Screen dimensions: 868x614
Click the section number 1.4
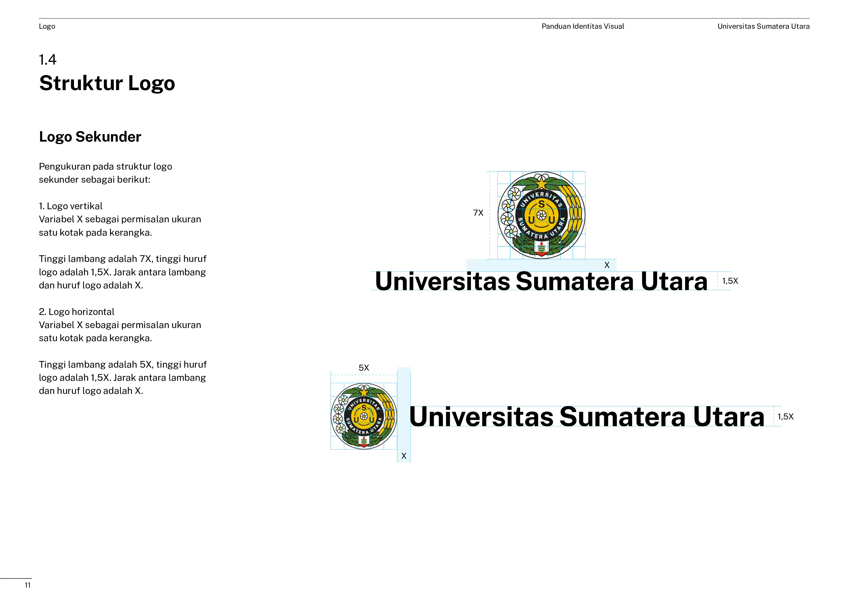48,60
